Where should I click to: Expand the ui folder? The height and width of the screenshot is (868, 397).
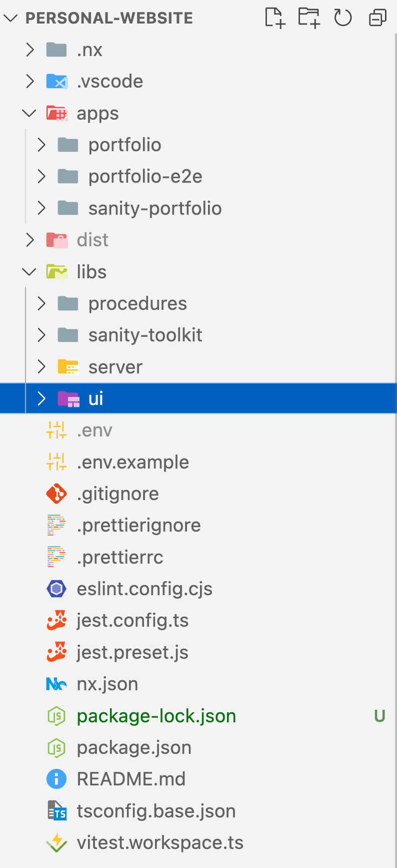[x=41, y=399]
